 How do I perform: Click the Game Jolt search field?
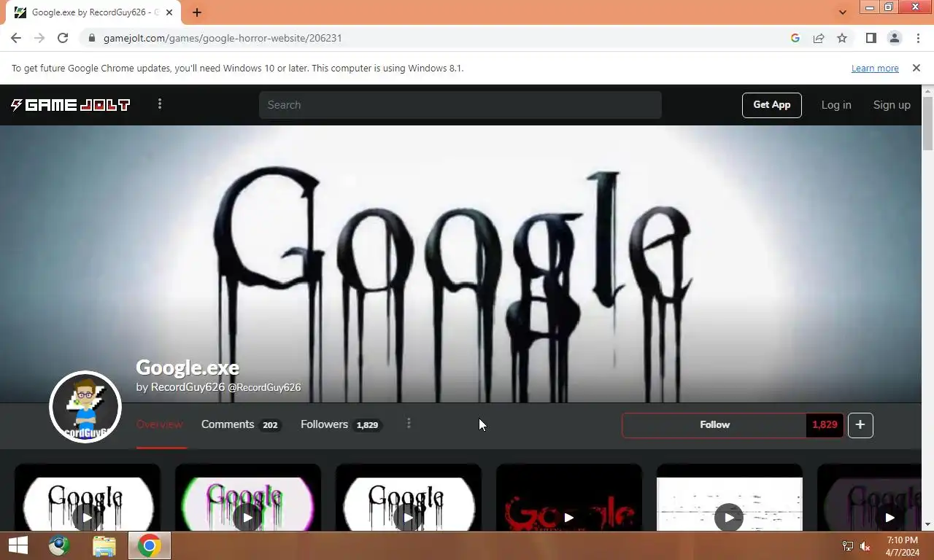pyautogui.click(x=460, y=105)
